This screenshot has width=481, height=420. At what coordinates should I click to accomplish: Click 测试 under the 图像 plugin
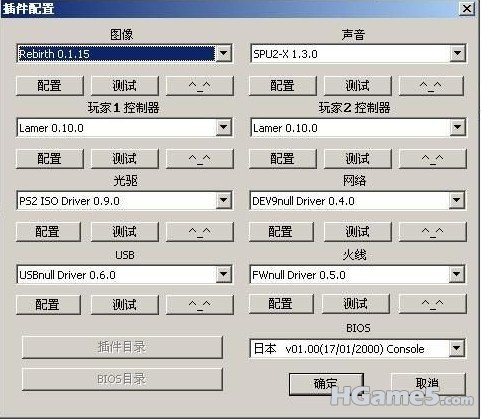coord(125,86)
